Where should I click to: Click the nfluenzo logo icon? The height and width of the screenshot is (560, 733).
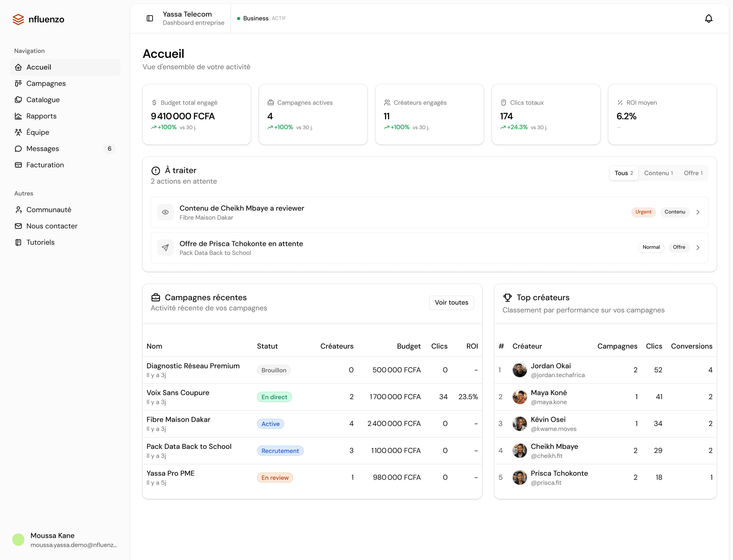(18, 19)
